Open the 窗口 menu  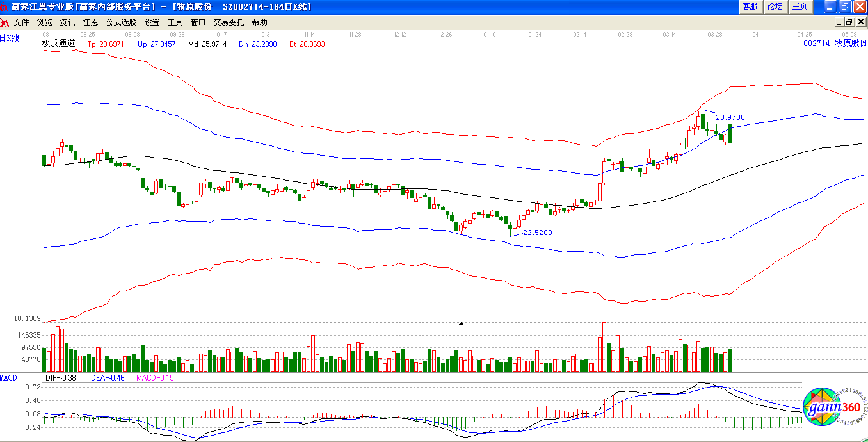click(x=198, y=22)
